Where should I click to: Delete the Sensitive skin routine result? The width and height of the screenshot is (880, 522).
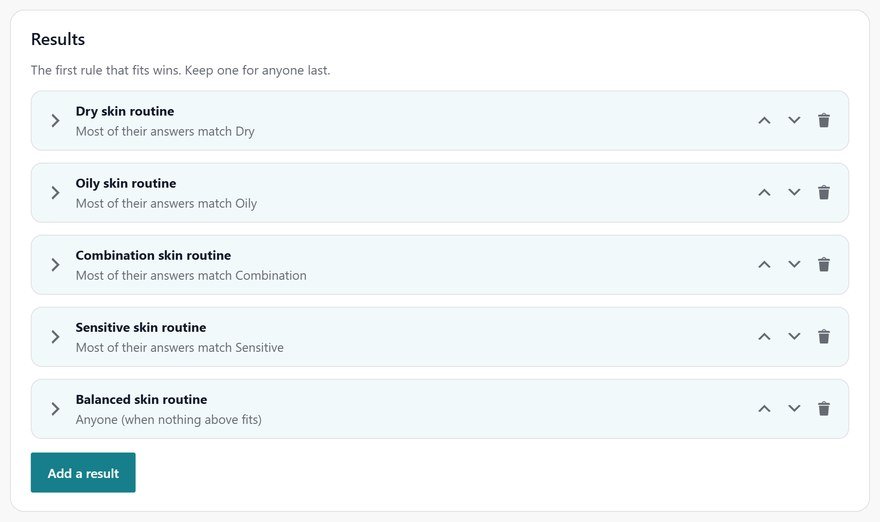(x=824, y=337)
